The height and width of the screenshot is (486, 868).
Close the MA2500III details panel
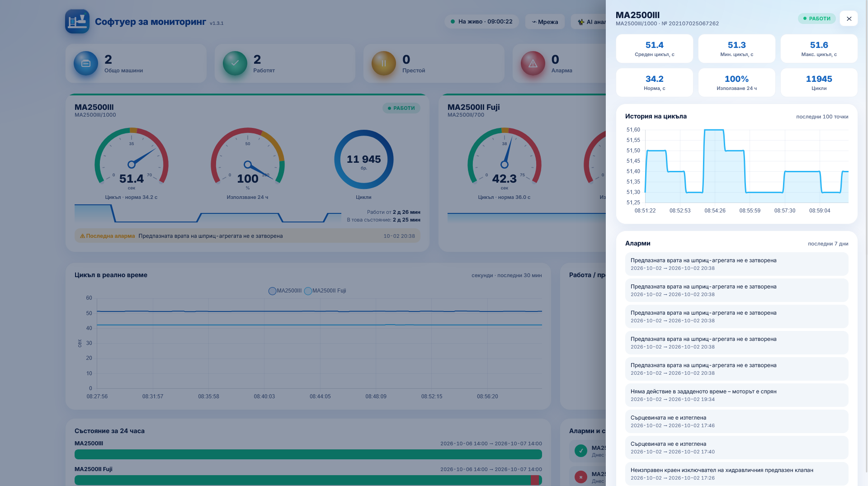pyautogui.click(x=849, y=19)
